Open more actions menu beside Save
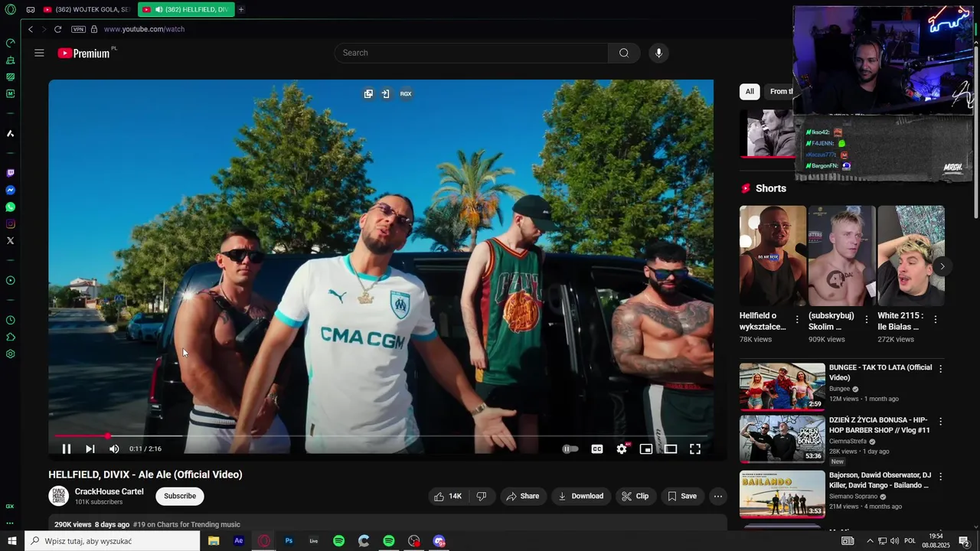980x551 pixels. point(718,496)
